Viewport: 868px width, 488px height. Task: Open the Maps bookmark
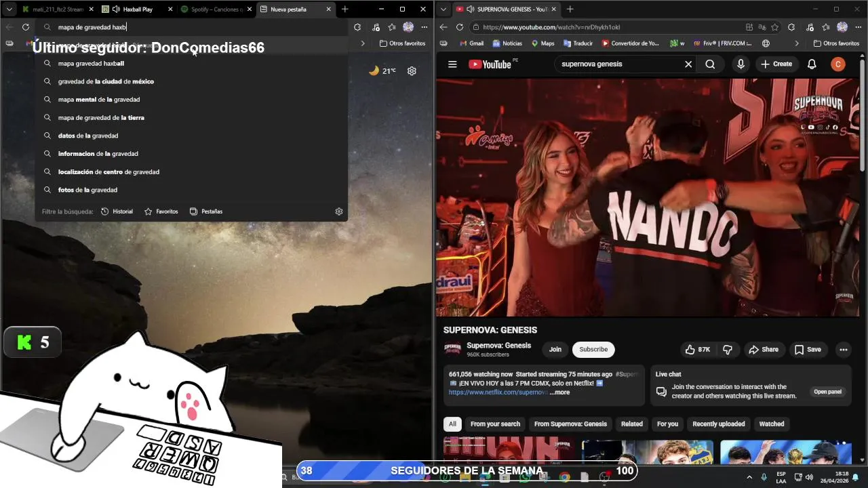(542, 43)
